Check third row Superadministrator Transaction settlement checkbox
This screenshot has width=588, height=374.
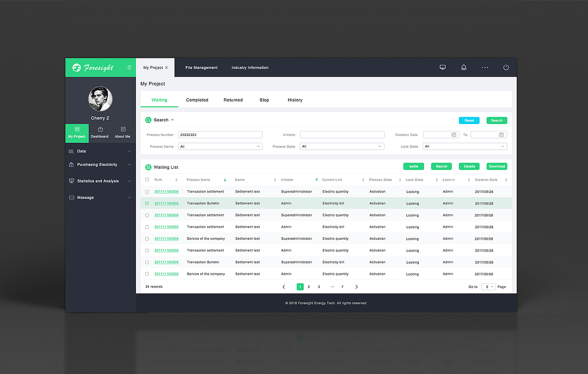pyautogui.click(x=147, y=215)
